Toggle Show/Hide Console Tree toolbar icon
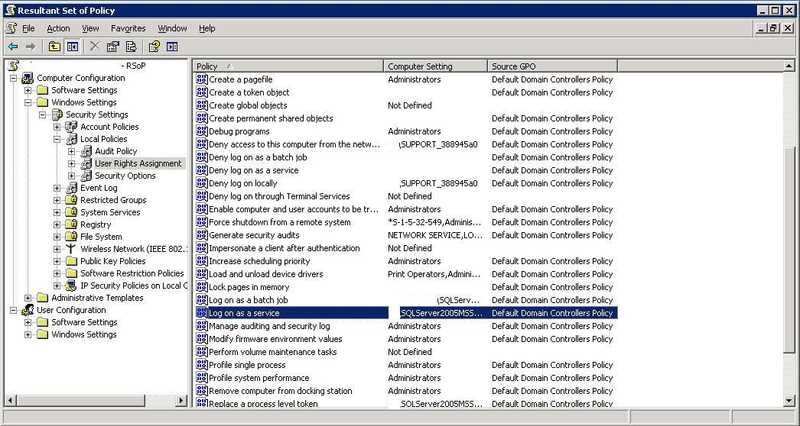 pos(72,46)
